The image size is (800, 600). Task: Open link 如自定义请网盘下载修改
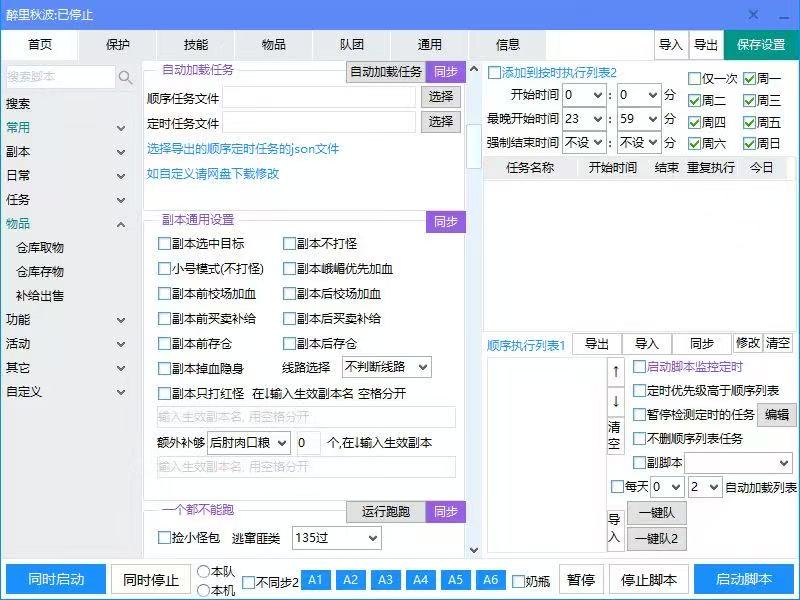(x=213, y=174)
